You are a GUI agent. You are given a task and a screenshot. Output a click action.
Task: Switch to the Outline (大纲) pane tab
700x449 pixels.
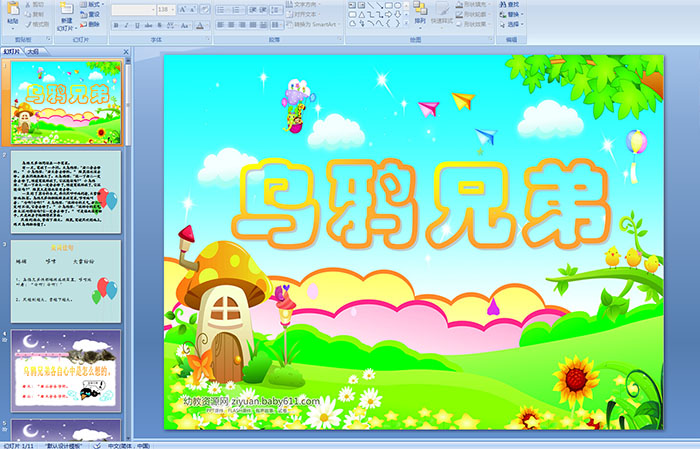(x=33, y=52)
